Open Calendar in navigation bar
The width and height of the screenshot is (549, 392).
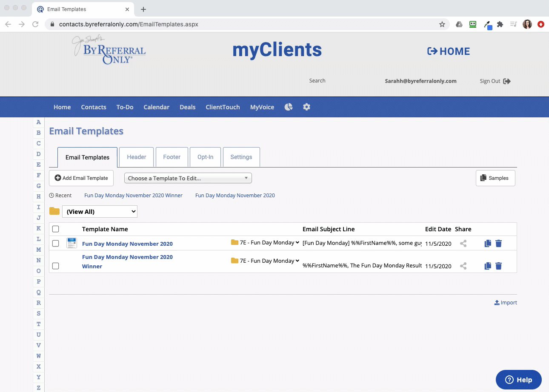click(x=156, y=107)
